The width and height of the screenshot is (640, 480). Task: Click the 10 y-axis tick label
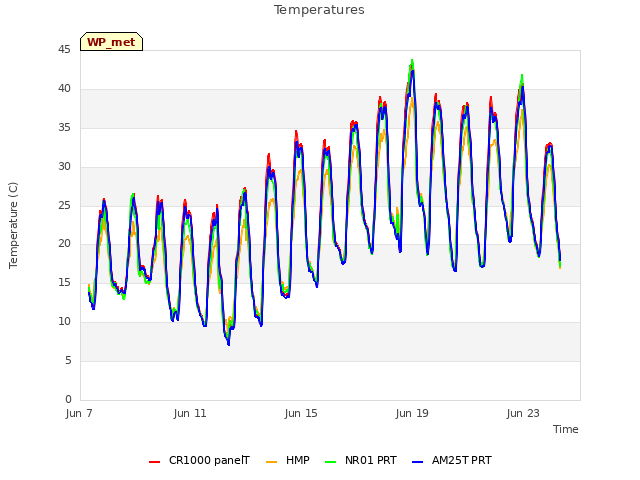64,322
